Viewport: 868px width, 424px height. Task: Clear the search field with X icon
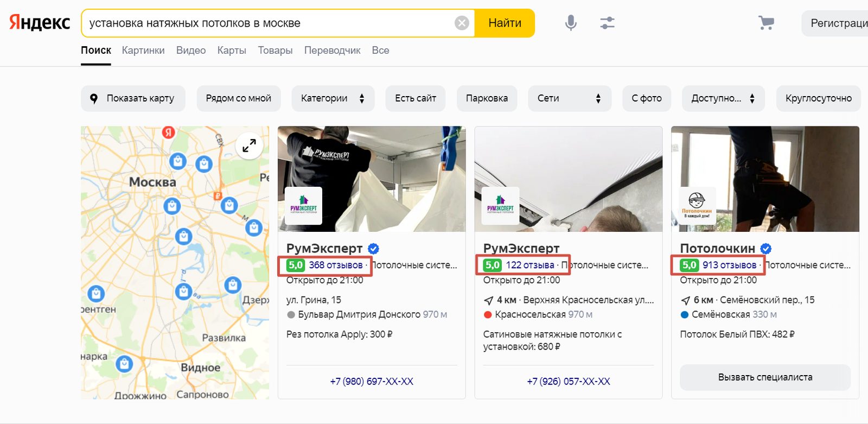tap(462, 23)
